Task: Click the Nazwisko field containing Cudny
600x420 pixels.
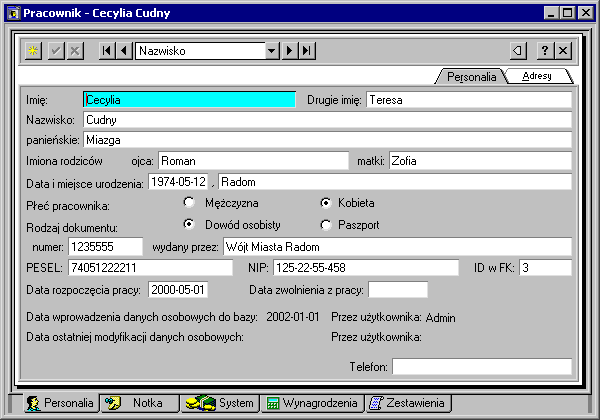Action: (x=328, y=120)
